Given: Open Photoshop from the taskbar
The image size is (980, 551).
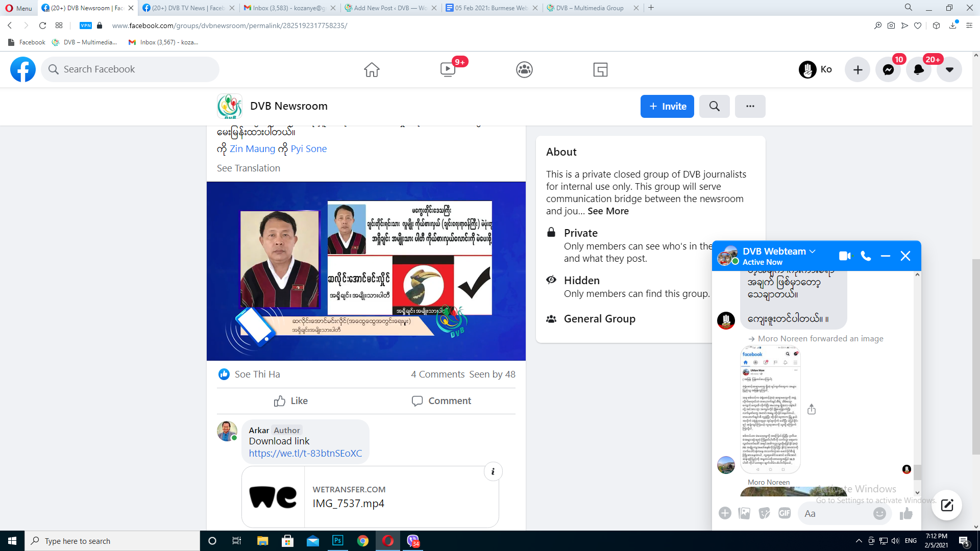Looking at the screenshot, I should point(338,541).
